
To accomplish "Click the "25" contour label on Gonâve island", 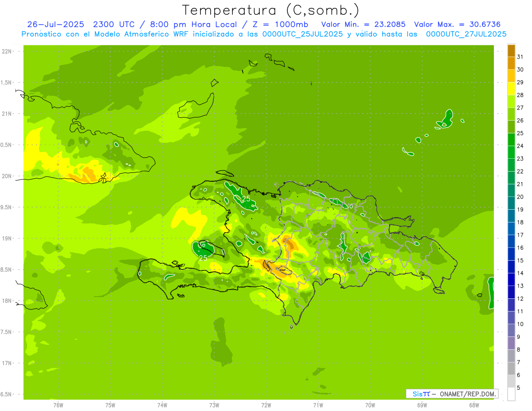I will click(203, 257).
